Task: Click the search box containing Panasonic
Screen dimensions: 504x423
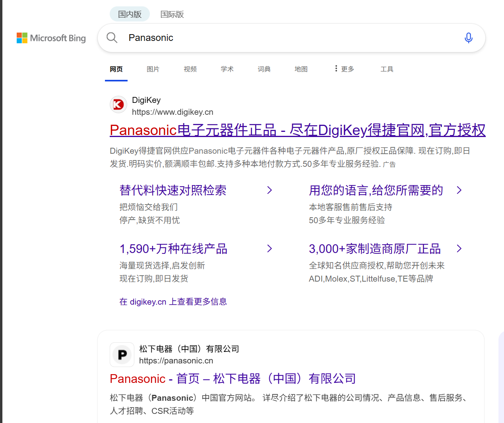Action: coord(290,38)
